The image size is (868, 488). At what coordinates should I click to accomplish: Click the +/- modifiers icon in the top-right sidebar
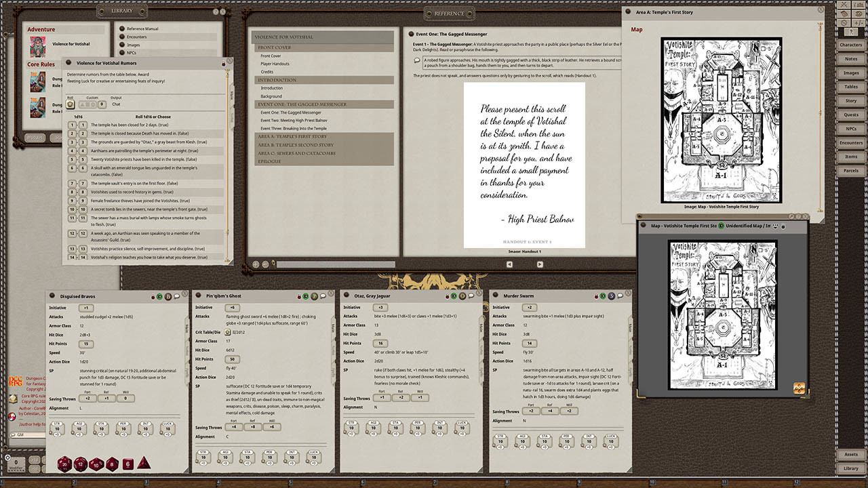(859, 22)
